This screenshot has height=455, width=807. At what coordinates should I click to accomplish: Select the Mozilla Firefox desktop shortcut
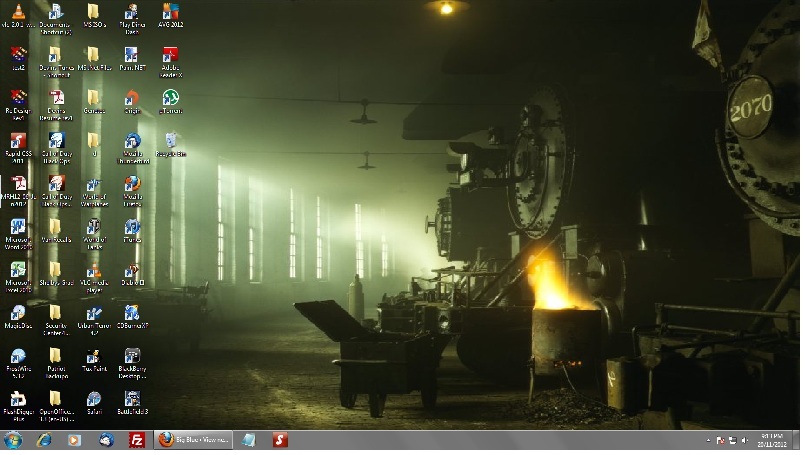(132, 185)
